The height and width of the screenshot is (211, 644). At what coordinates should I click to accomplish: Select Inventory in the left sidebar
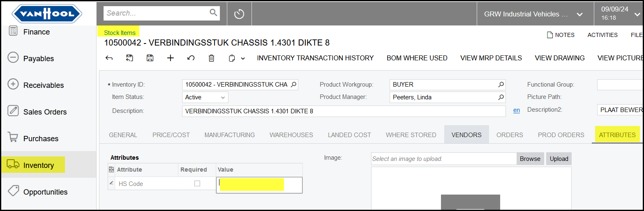pyautogui.click(x=38, y=165)
